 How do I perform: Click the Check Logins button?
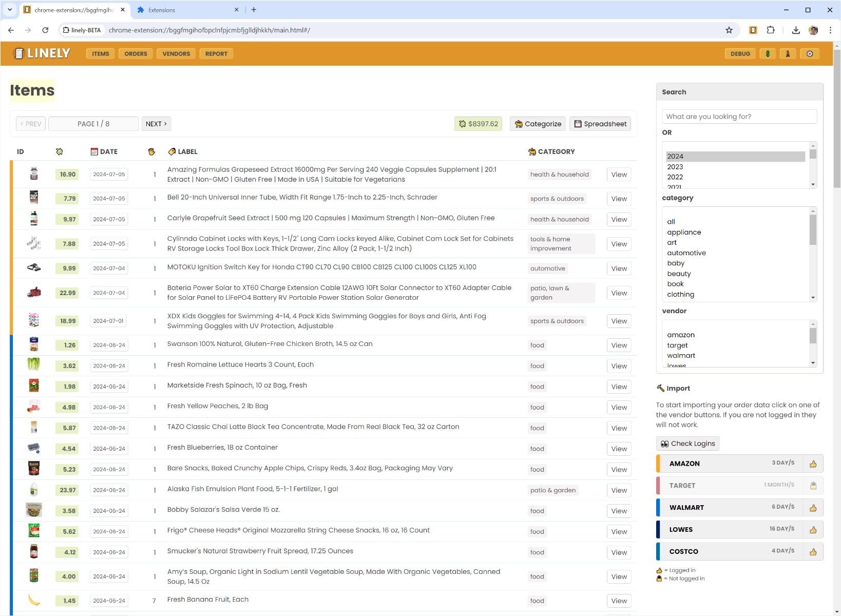click(x=687, y=444)
